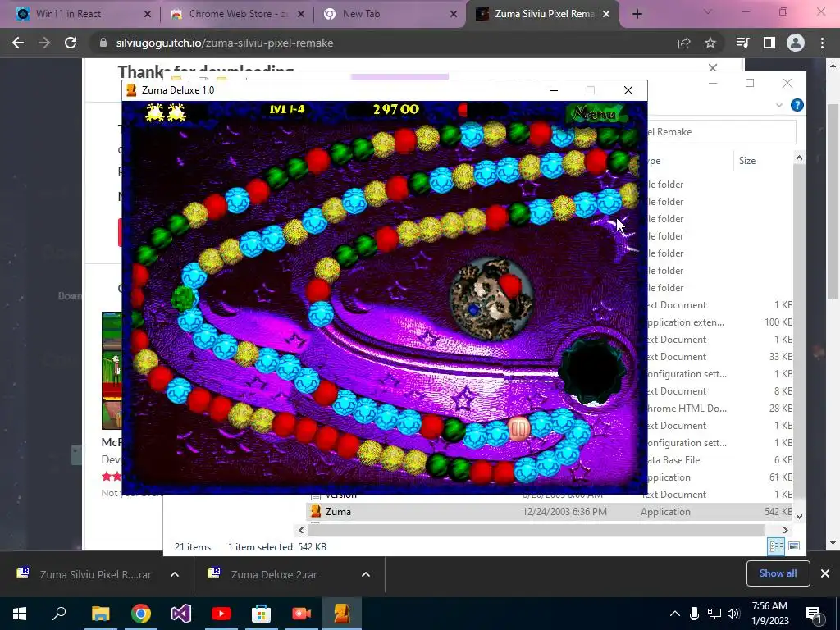Click the Chrome forward arrow
The width and height of the screenshot is (840, 630).
[x=44, y=43]
